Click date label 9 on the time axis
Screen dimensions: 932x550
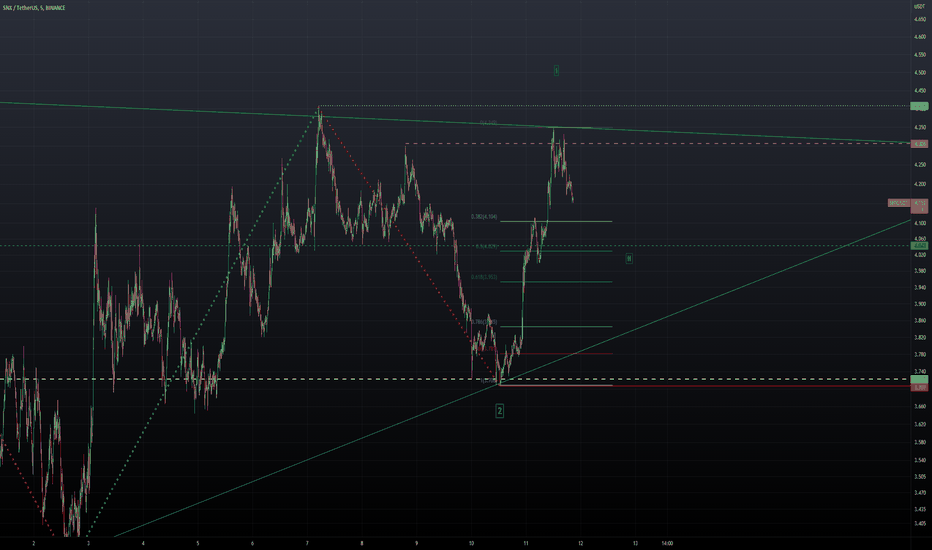pyautogui.click(x=417, y=543)
